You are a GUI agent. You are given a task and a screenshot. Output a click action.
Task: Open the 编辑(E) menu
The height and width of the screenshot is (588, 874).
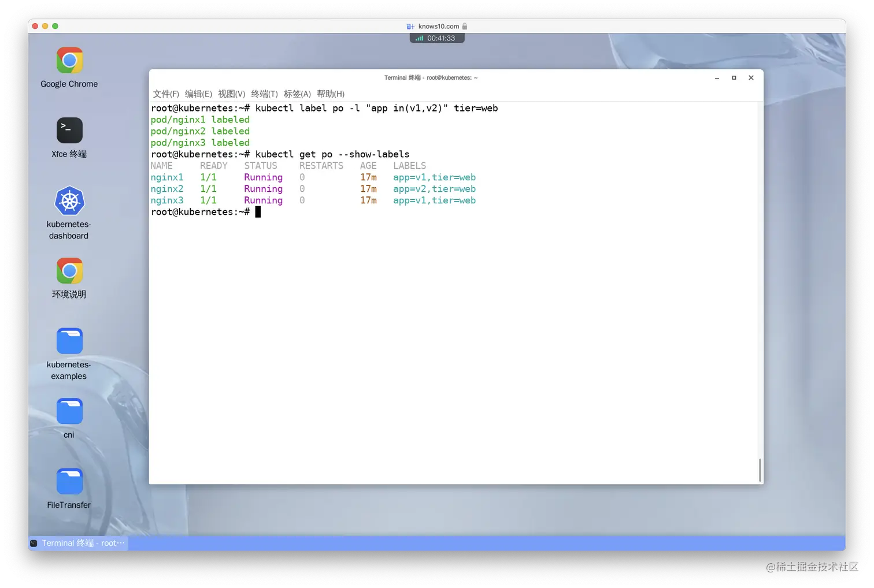pos(198,94)
